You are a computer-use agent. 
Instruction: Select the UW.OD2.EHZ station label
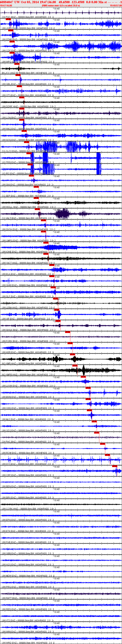click(28, 431)
